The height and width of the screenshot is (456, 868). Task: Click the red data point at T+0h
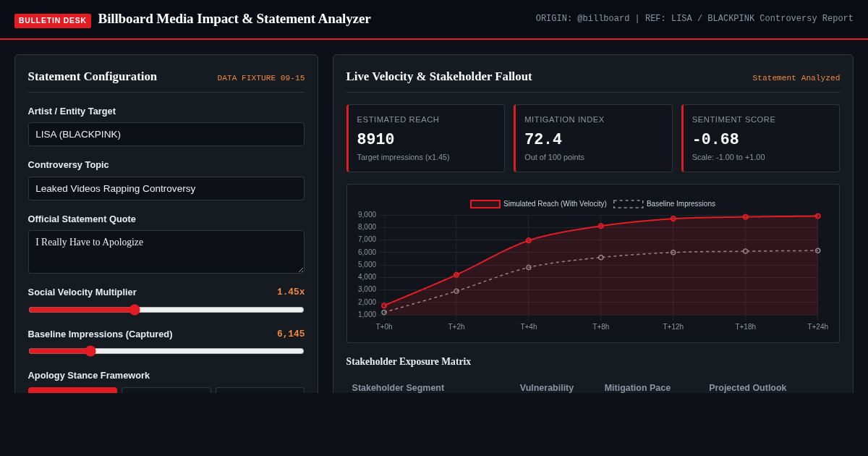(384, 305)
